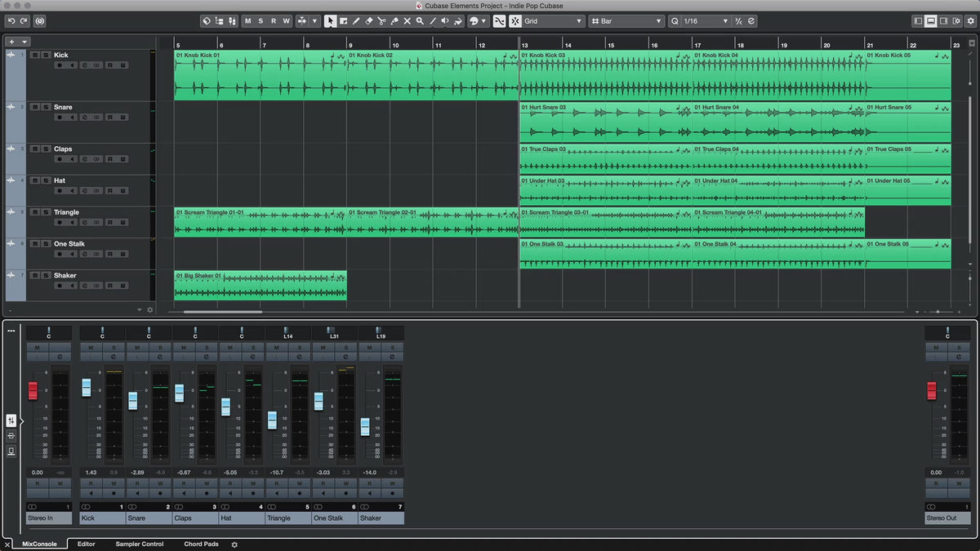
Task: Open the Bar grid type dropdown
Action: click(x=627, y=21)
